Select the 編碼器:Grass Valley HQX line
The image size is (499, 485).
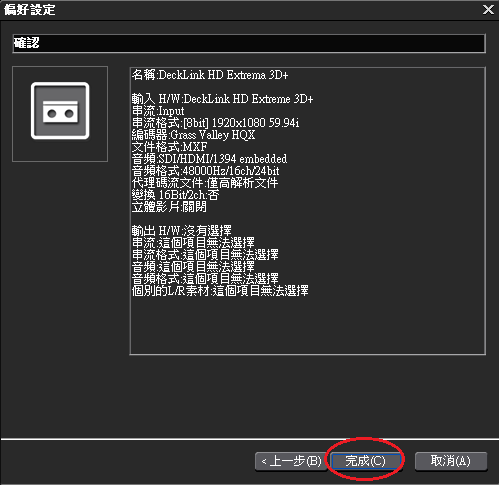pos(193,135)
